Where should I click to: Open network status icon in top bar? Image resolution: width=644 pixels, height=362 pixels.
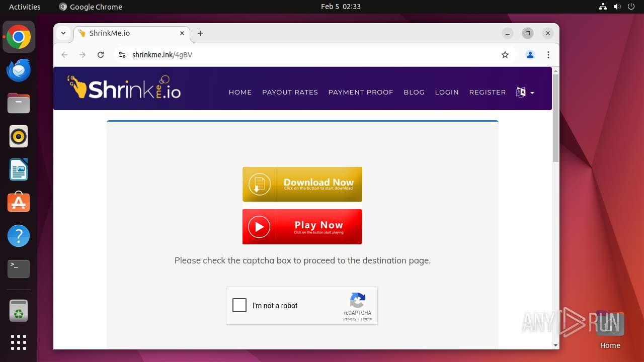tap(603, 7)
